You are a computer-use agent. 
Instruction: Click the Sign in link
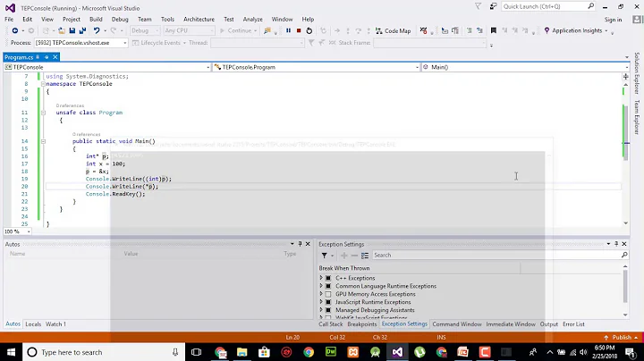(x=613, y=19)
